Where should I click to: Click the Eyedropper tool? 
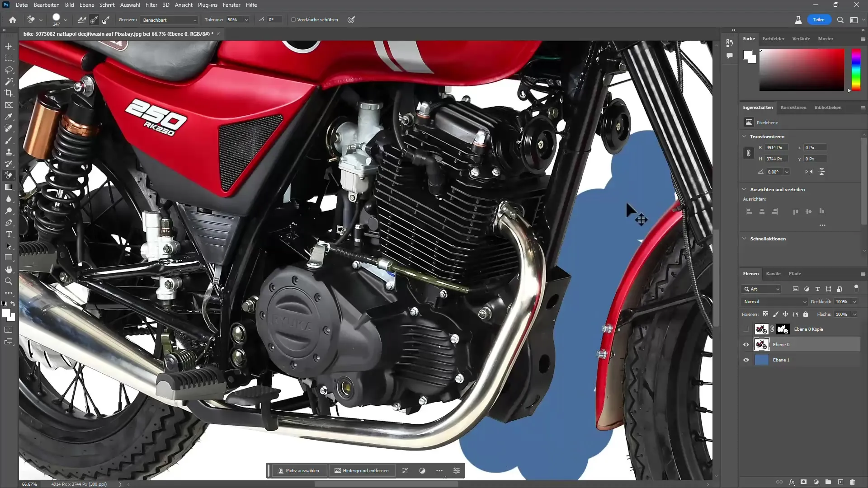(x=8, y=116)
